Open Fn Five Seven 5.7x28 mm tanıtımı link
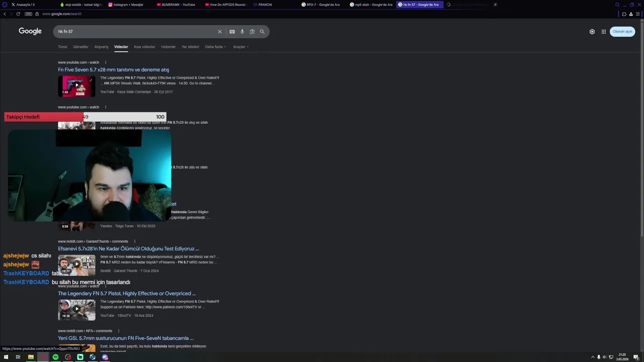The image size is (644, 362). pos(113,70)
